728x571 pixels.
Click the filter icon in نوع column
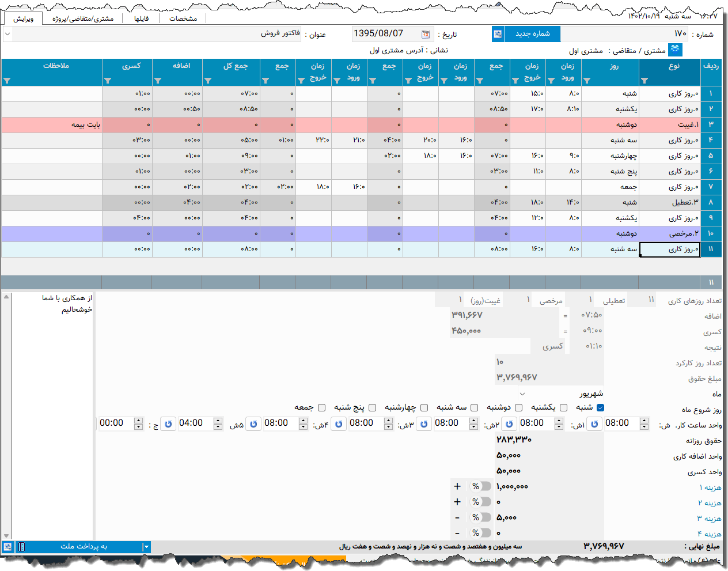(644, 81)
